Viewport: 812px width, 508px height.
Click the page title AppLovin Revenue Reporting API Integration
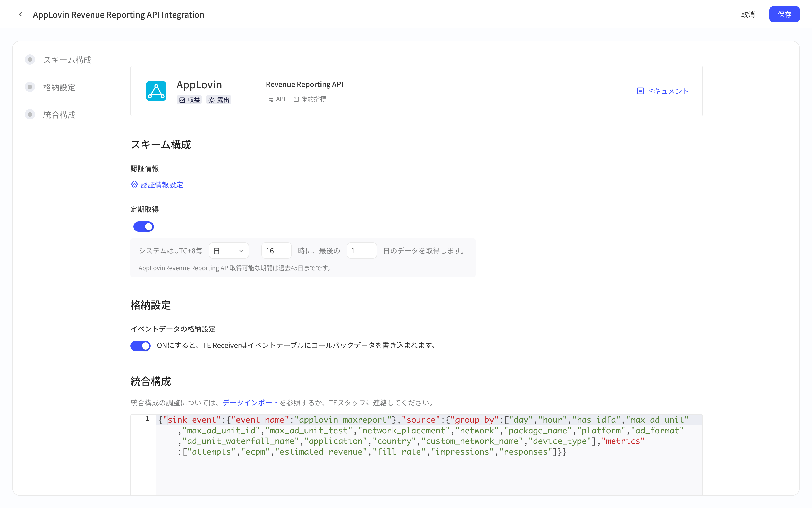(119, 15)
